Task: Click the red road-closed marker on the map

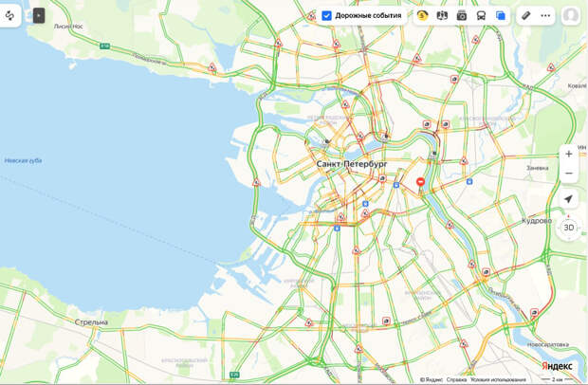Action: pos(420,182)
